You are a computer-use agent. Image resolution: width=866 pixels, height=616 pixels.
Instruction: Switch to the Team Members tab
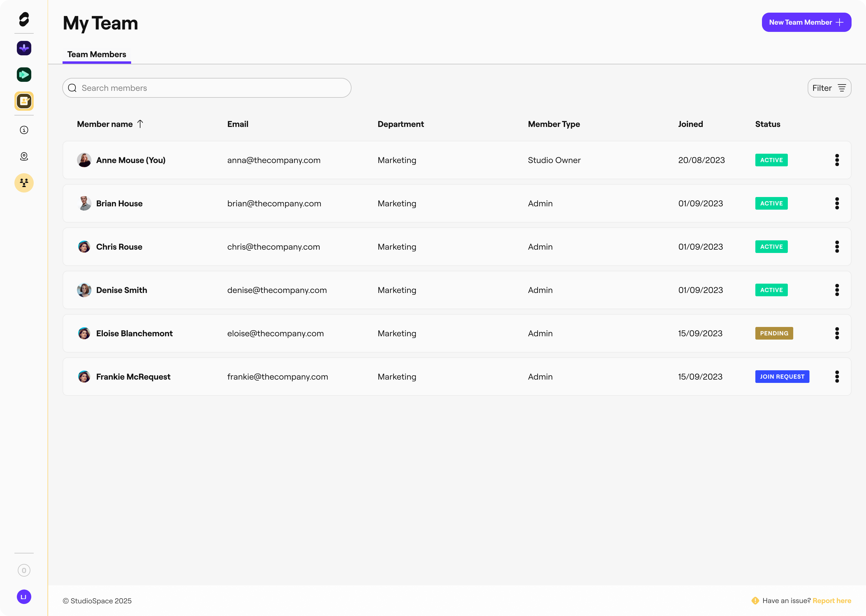click(x=97, y=55)
